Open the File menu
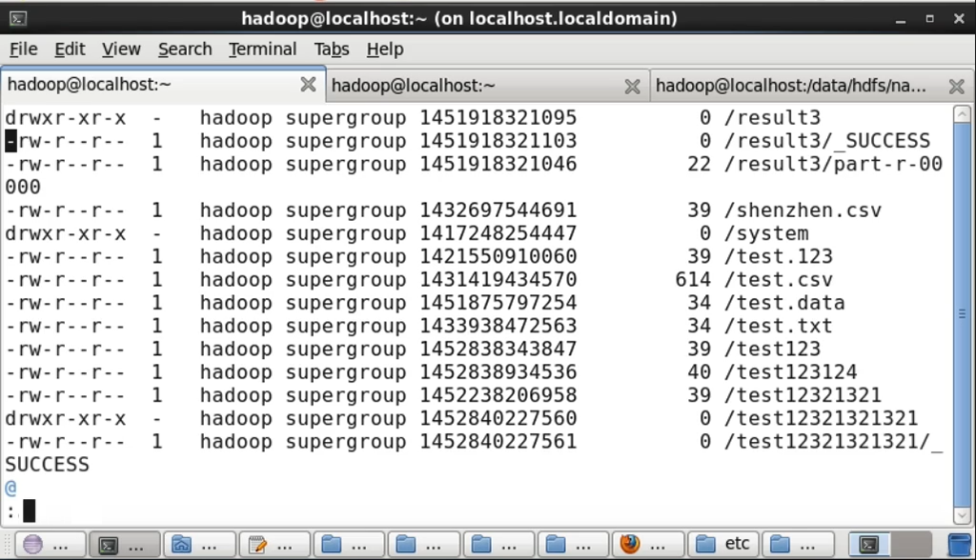Viewport: 976px width, 560px height. (x=24, y=50)
